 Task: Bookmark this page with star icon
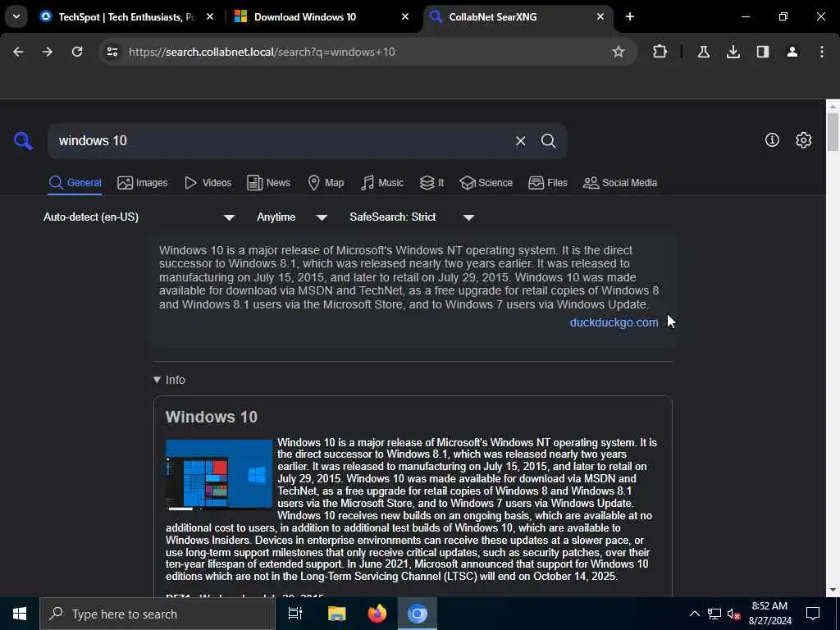coord(619,52)
